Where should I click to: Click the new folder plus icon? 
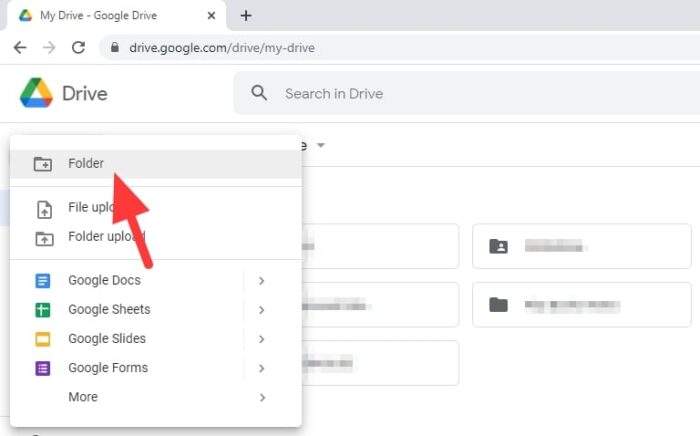(43, 164)
